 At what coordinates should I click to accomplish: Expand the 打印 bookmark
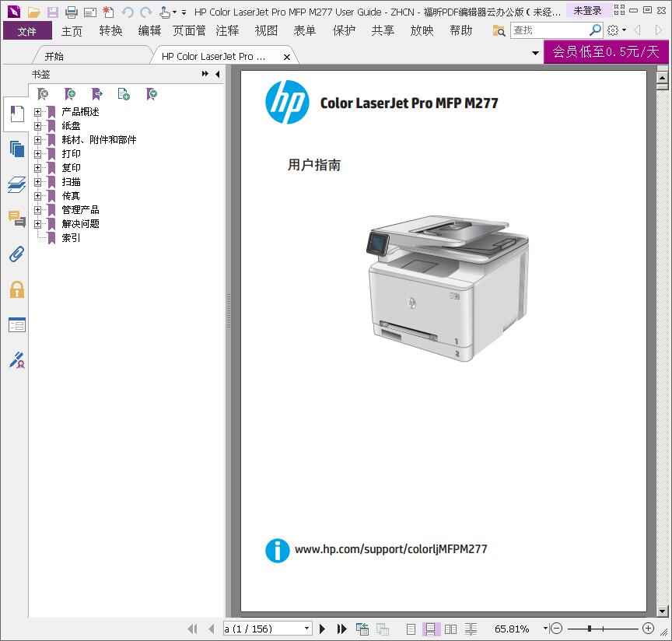tap(37, 154)
